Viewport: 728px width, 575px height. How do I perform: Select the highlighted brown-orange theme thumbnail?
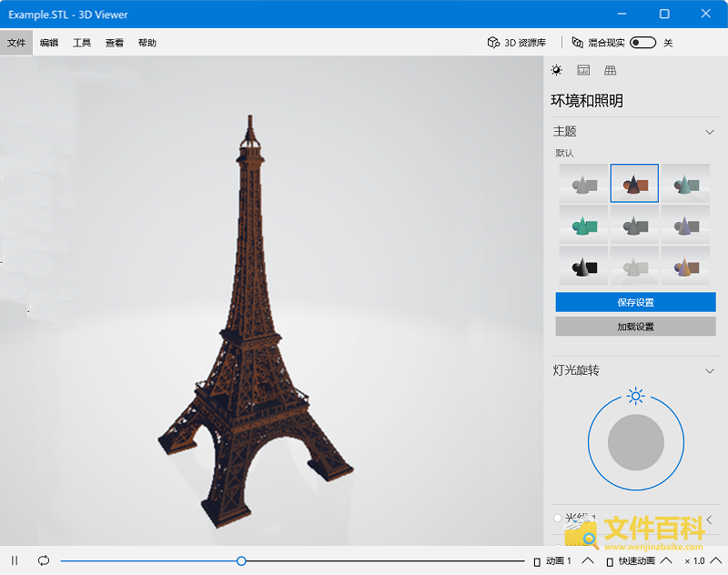[634, 183]
